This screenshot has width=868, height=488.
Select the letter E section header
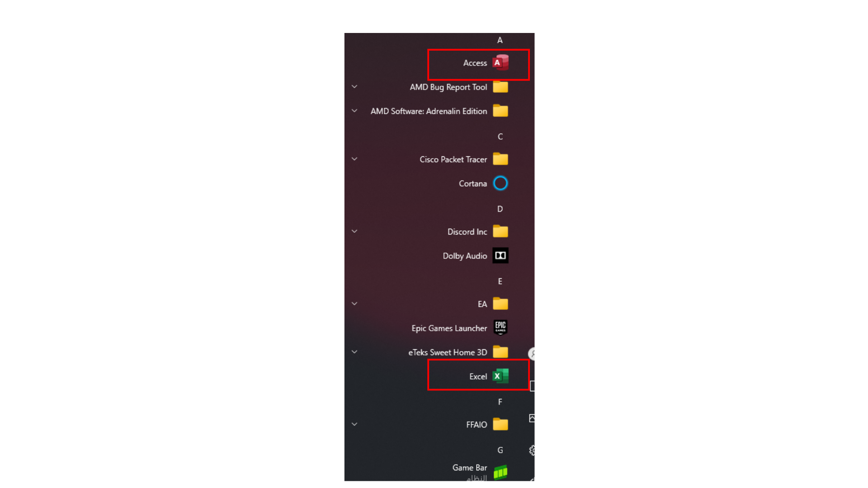pos(500,281)
